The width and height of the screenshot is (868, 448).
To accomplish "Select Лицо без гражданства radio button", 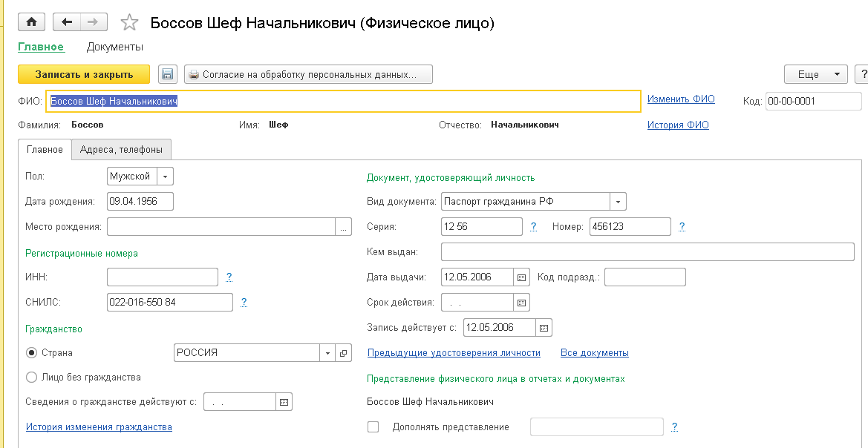I will tap(31, 378).
